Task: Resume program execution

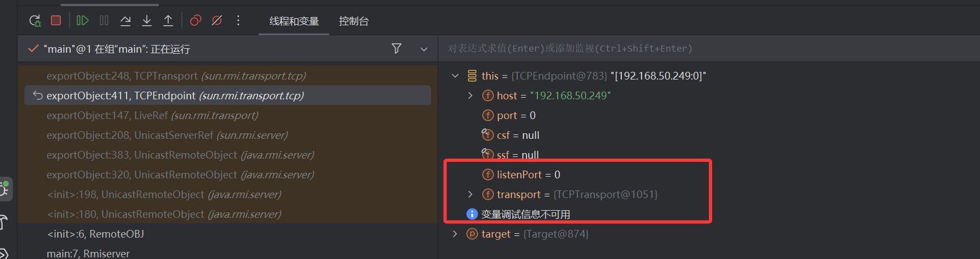Action: click(83, 21)
